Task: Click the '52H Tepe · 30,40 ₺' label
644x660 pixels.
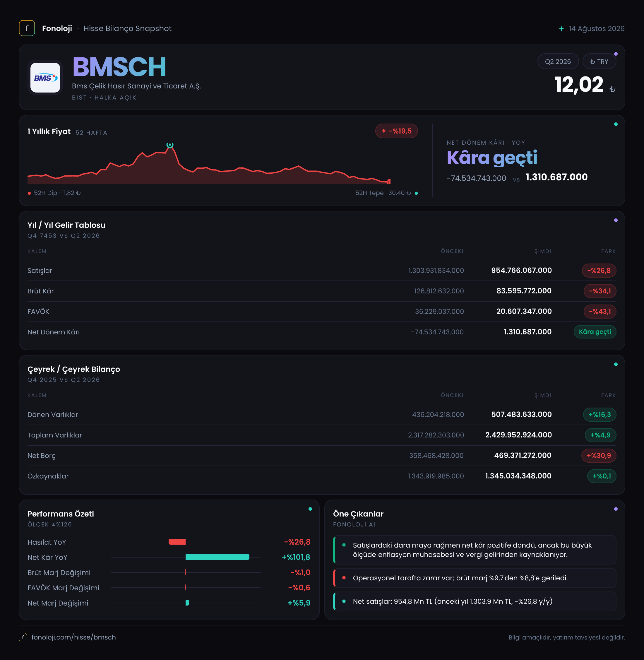Action: 383,193
